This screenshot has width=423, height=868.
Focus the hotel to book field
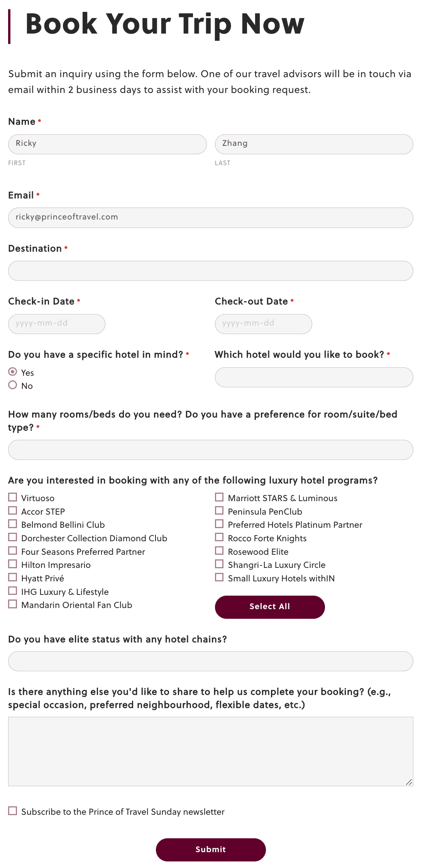314,377
